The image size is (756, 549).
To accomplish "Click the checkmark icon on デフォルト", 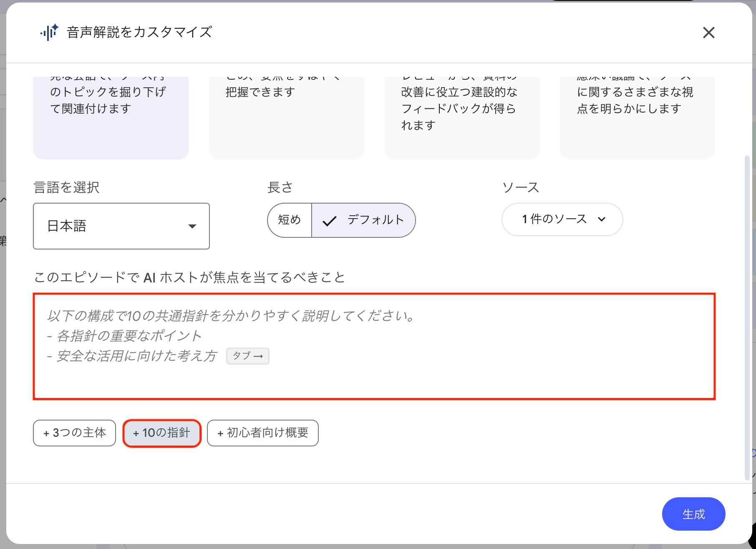I will [329, 221].
